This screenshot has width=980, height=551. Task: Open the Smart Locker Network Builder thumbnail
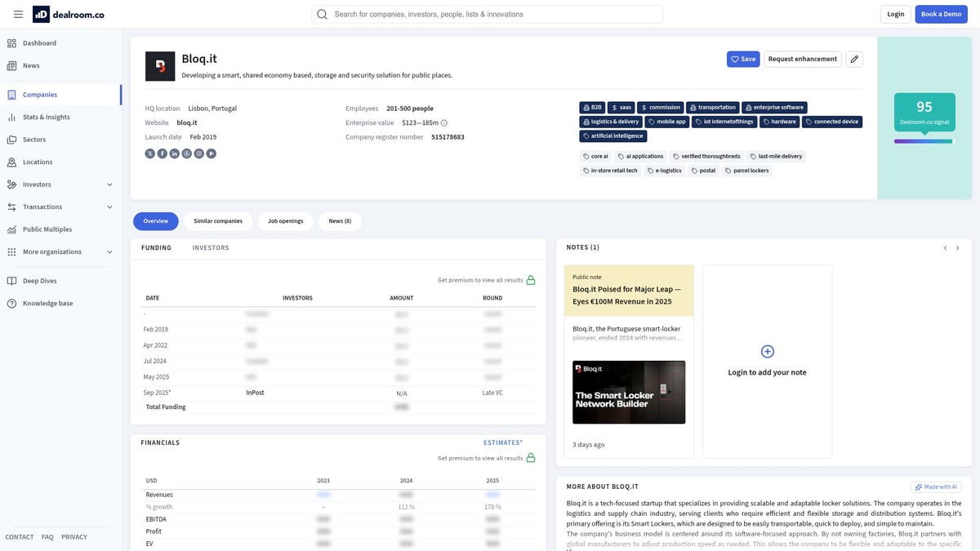click(629, 392)
